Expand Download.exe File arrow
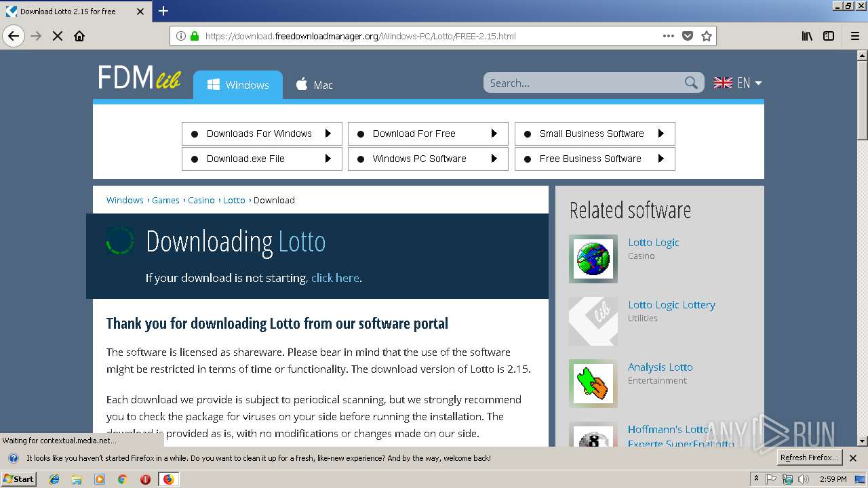Viewport: 868px width, 488px height. [328, 159]
